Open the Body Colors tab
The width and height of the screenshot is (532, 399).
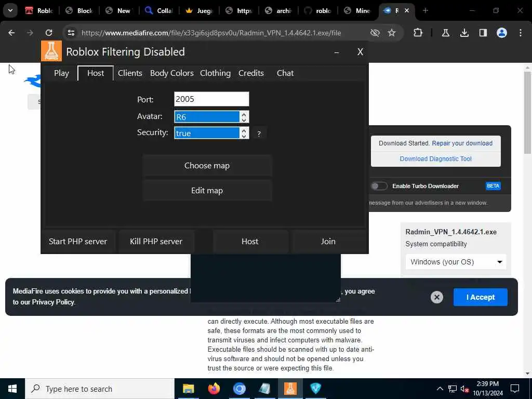click(x=171, y=73)
